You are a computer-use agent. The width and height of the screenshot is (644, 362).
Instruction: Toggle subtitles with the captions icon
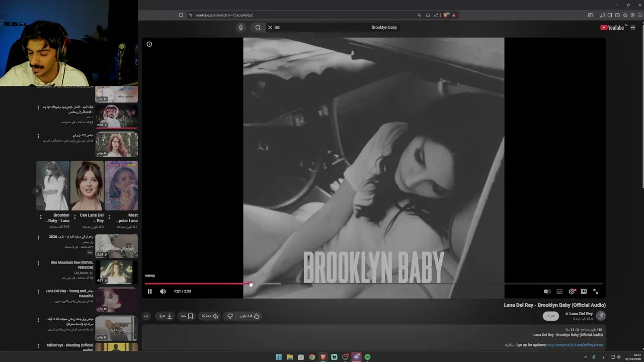[559, 291]
